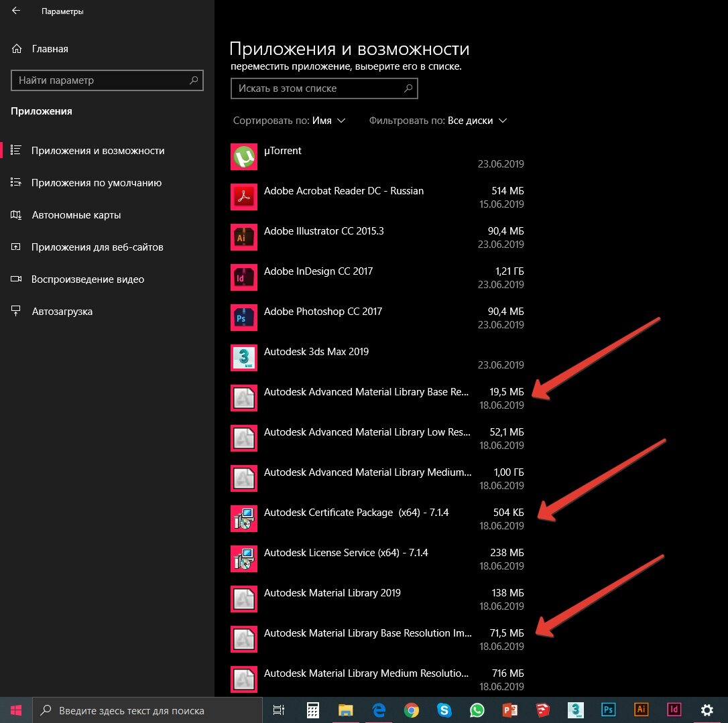This screenshot has width=728, height=723.
Task: Open Приложения для веб-сайтов section
Action: 87,247
